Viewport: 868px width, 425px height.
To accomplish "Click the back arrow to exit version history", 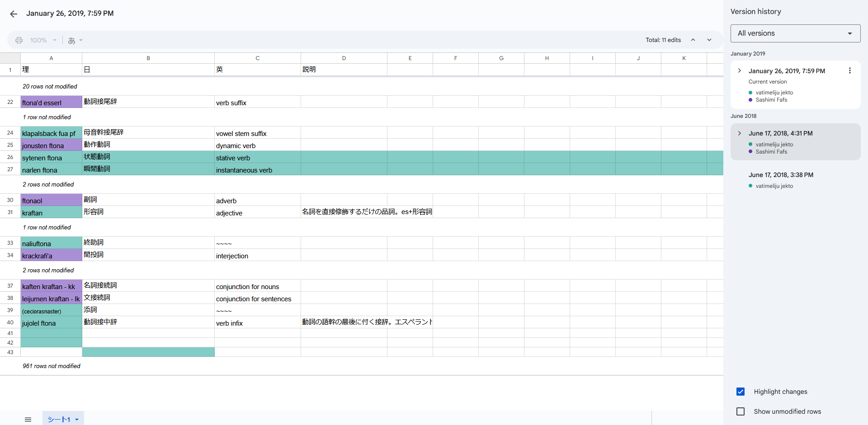I will [x=14, y=14].
